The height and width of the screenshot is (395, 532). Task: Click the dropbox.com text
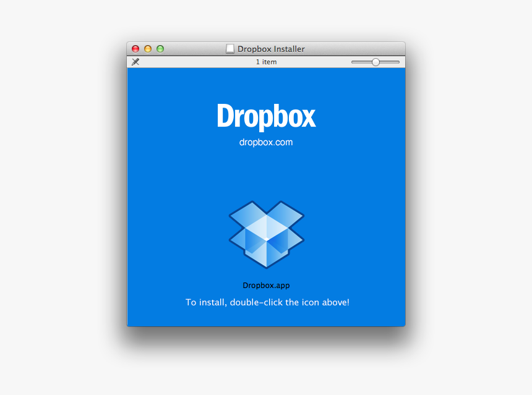pyautogui.click(x=266, y=142)
